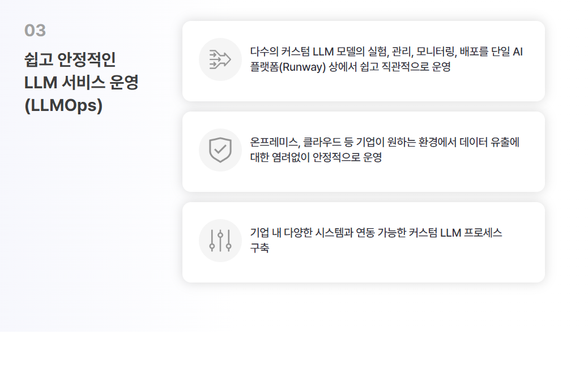
Task: Click the line starting with 기업 내 다양한
Action: click(x=376, y=233)
